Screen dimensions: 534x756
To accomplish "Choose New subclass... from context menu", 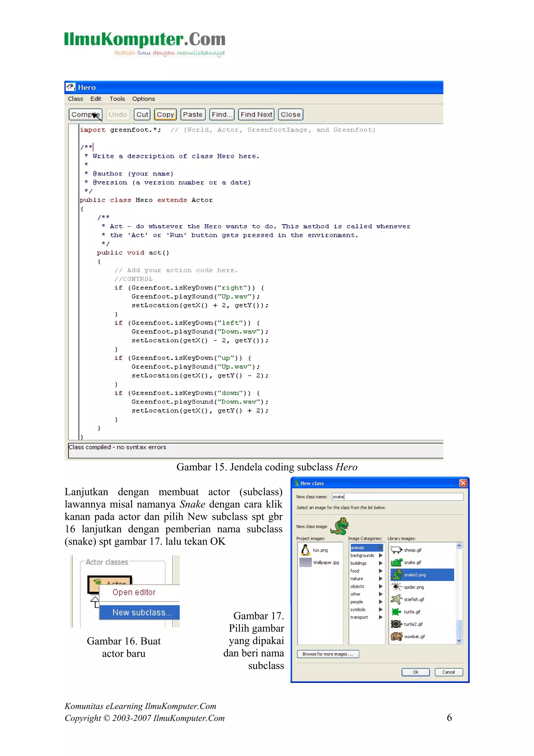I will coord(139,612).
